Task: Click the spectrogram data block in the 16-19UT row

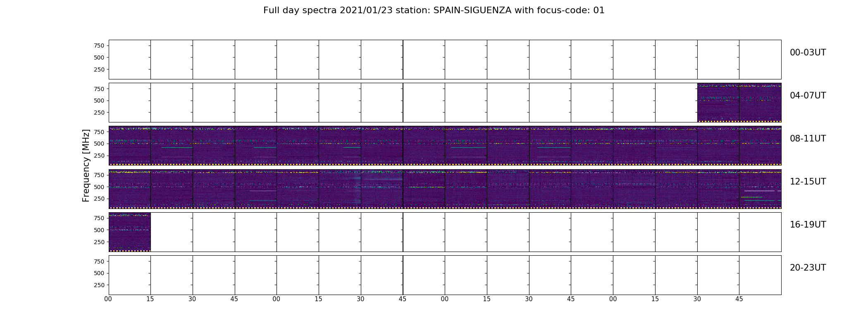Action: pyautogui.click(x=130, y=232)
